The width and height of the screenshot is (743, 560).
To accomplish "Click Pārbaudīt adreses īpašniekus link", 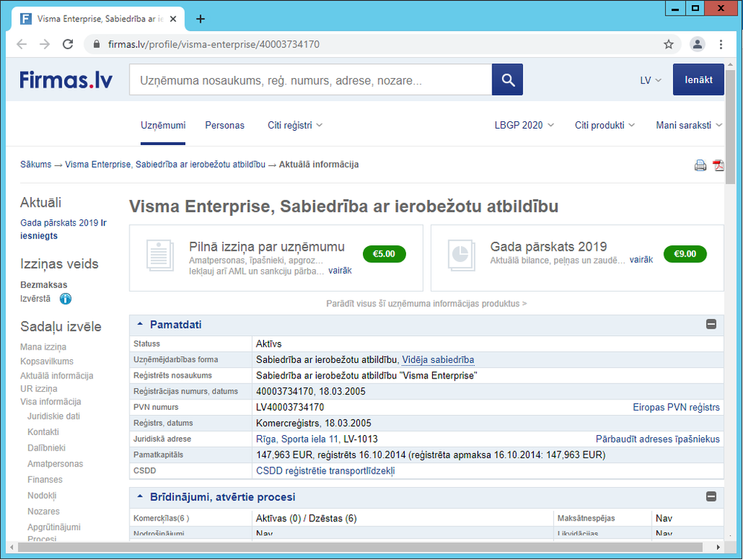I will [x=657, y=440].
